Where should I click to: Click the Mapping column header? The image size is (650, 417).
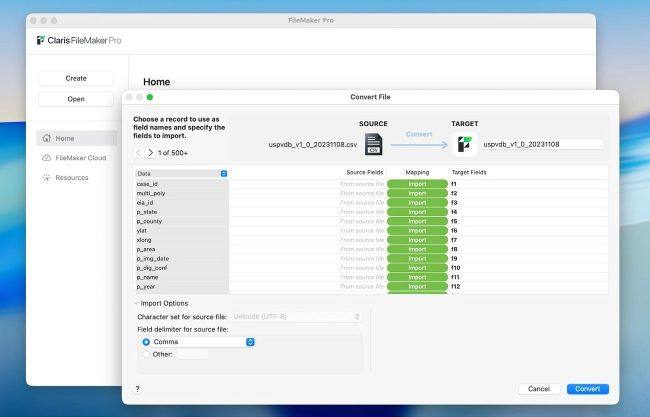417,172
